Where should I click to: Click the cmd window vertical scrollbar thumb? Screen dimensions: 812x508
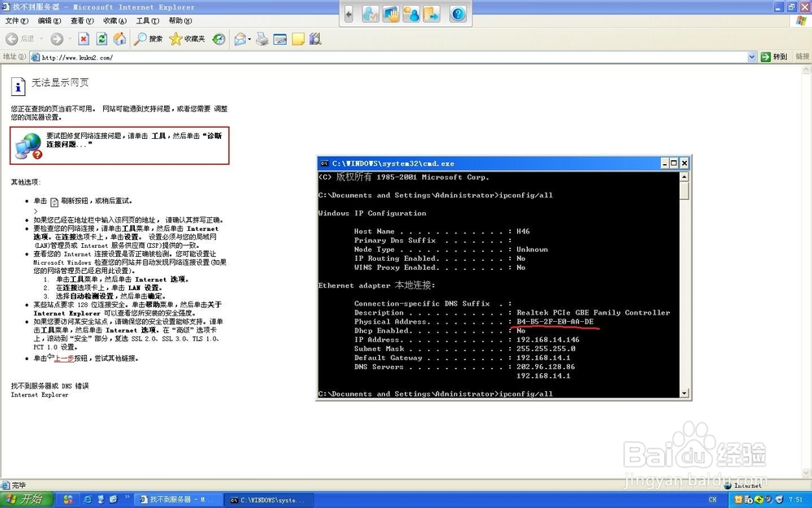coord(684,191)
